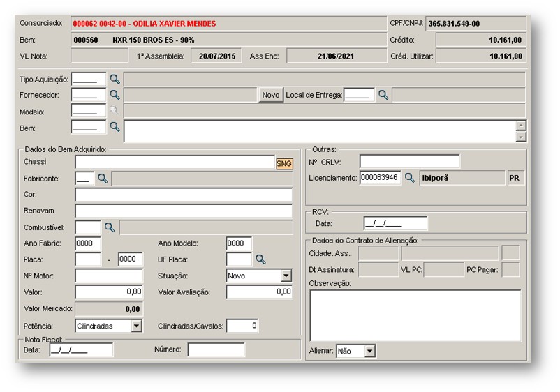
Task: Click Bem text NXR 150 BROS ES - 90%
Action: point(153,40)
